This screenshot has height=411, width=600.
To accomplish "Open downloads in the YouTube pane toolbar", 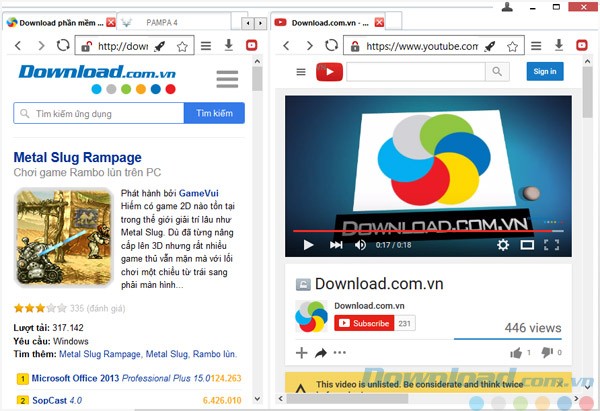I will pos(559,45).
